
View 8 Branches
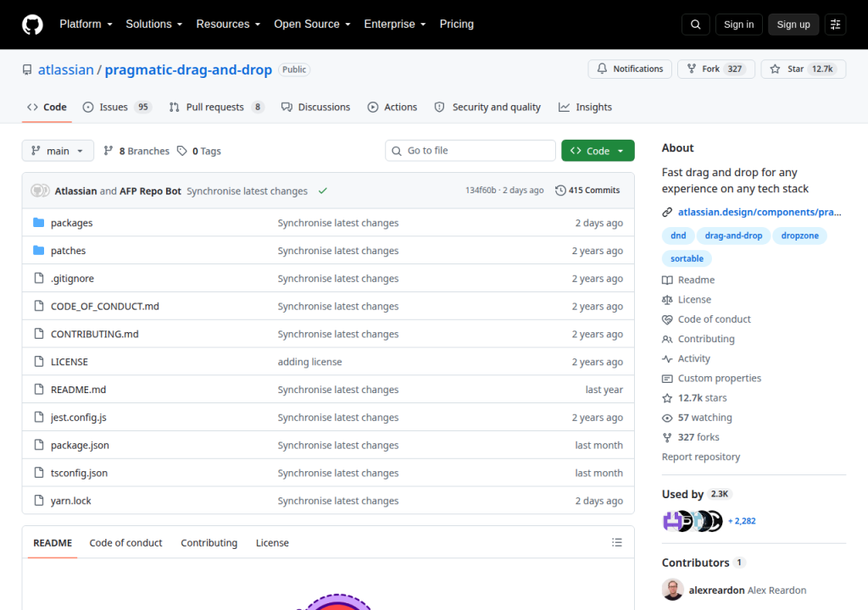coord(136,151)
